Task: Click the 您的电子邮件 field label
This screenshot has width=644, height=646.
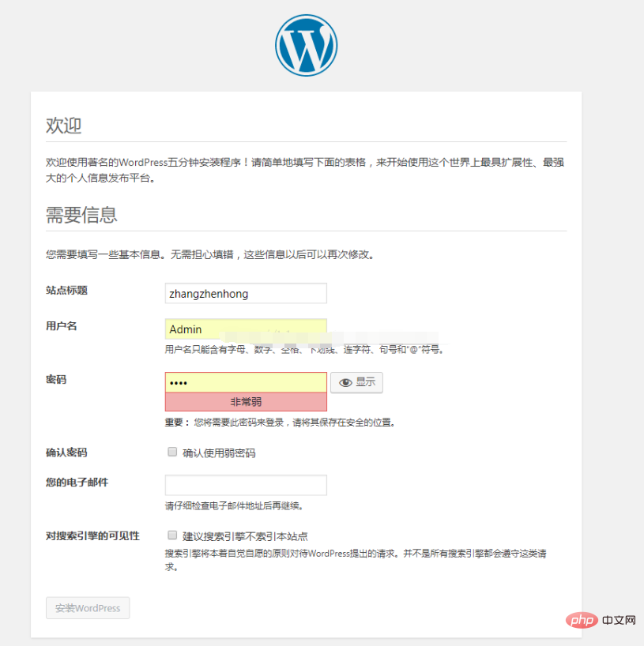Action: (x=77, y=482)
